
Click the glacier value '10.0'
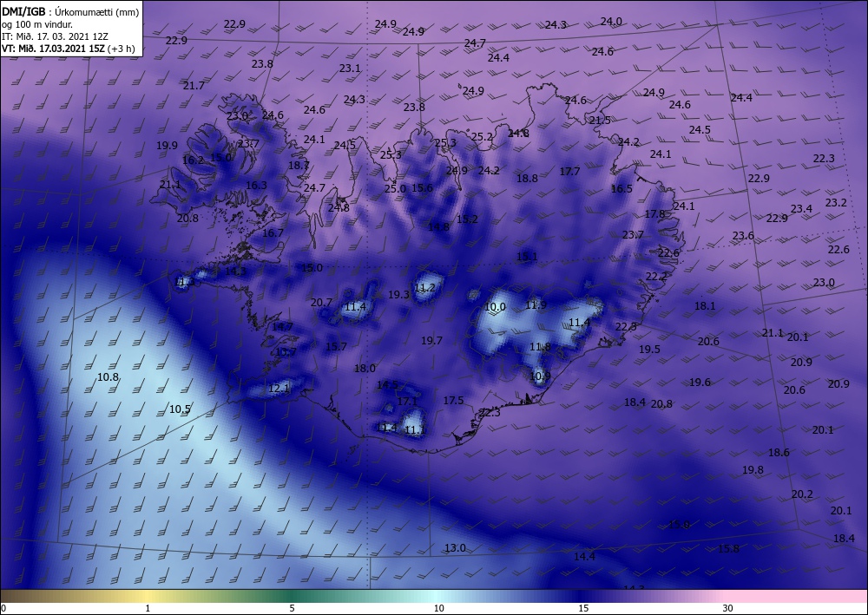[495, 307]
